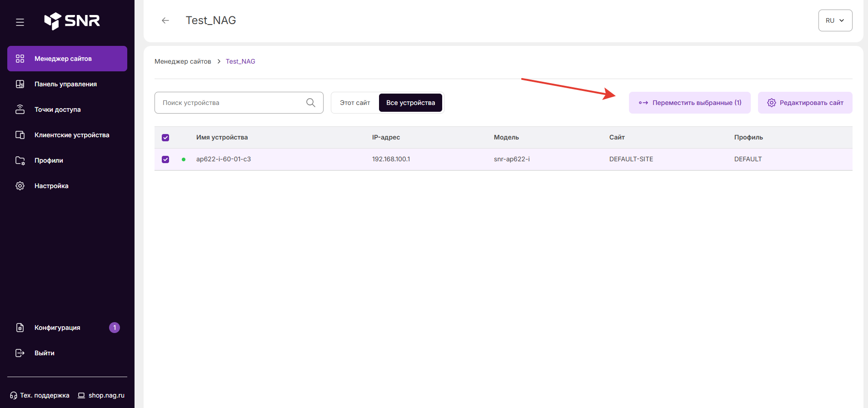Click Переместить выбранные (1) button
This screenshot has height=408, width=868.
click(x=690, y=103)
